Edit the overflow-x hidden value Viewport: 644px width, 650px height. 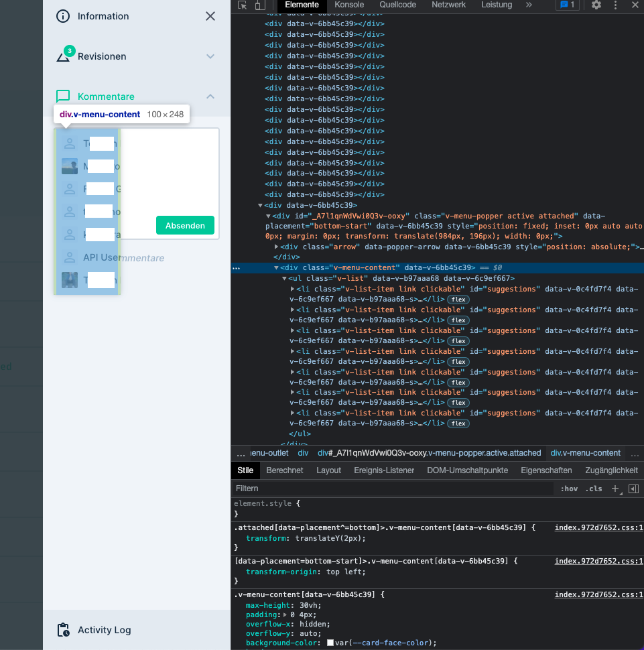[x=313, y=625]
